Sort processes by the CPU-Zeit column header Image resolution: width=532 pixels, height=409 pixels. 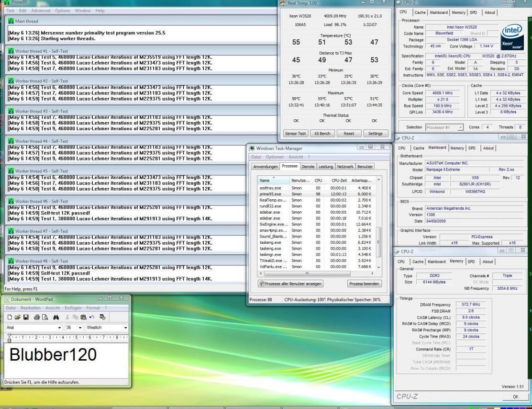pyautogui.click(x=337, y=180)
